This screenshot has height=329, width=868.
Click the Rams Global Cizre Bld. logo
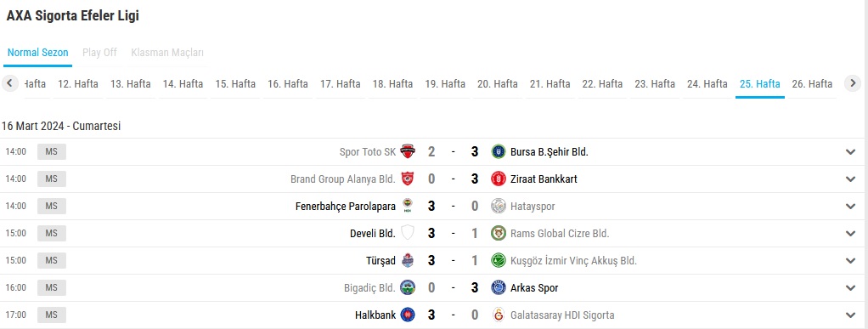499,233
